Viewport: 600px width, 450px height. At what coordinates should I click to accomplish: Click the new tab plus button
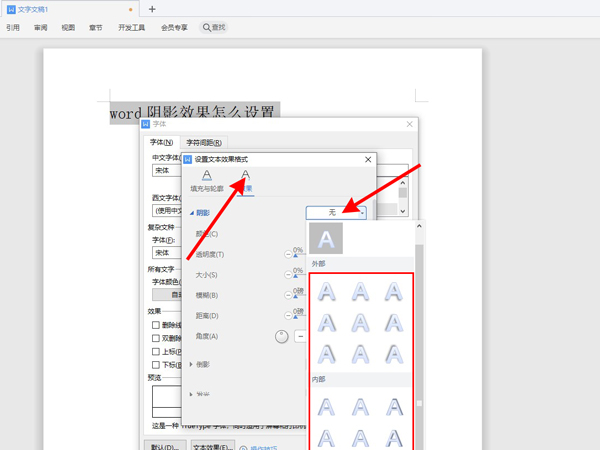(x=152, y=9)
